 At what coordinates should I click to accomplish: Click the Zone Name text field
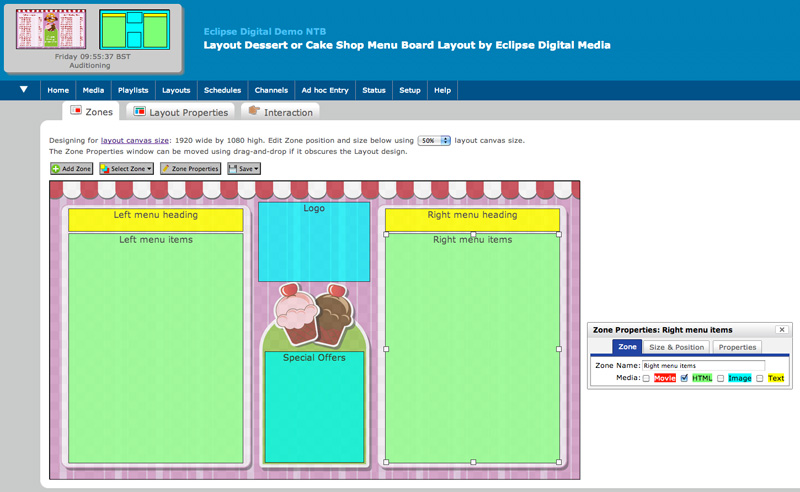703,366
